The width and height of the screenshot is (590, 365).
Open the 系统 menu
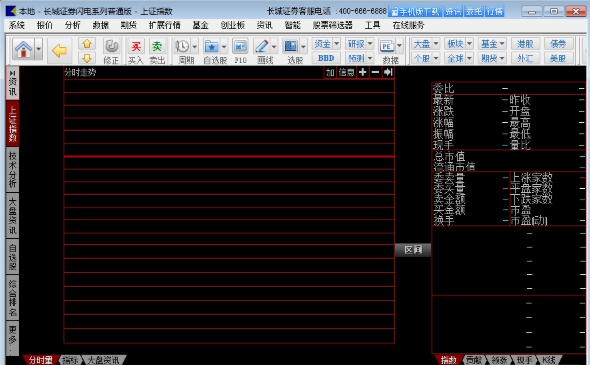click(17, 25)
